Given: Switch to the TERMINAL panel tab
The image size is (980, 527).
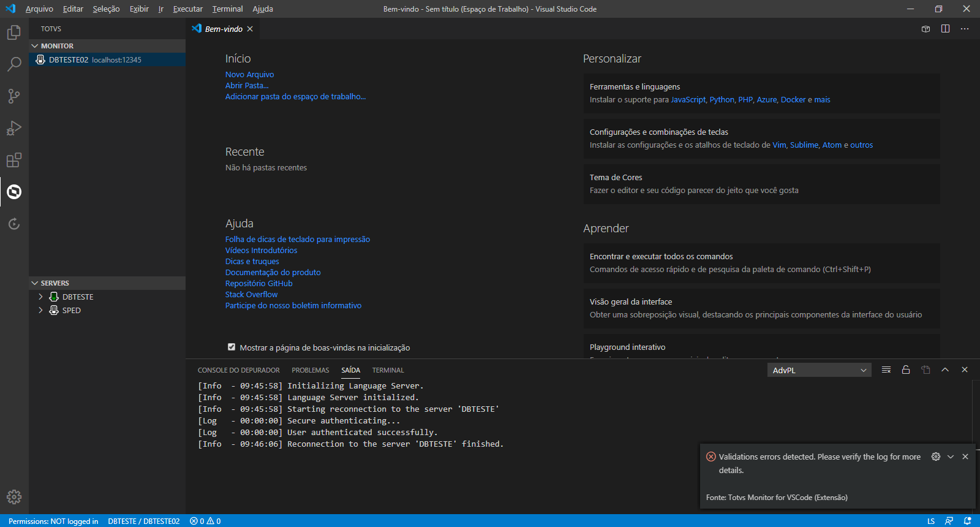Looking at the screenshot, I should [x=388, y=370].
